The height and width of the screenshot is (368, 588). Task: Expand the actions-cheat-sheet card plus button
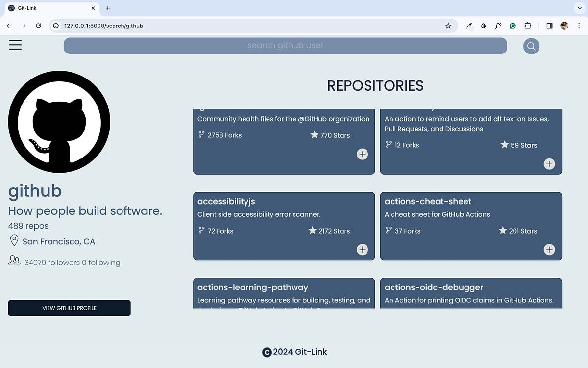[549, 249]
